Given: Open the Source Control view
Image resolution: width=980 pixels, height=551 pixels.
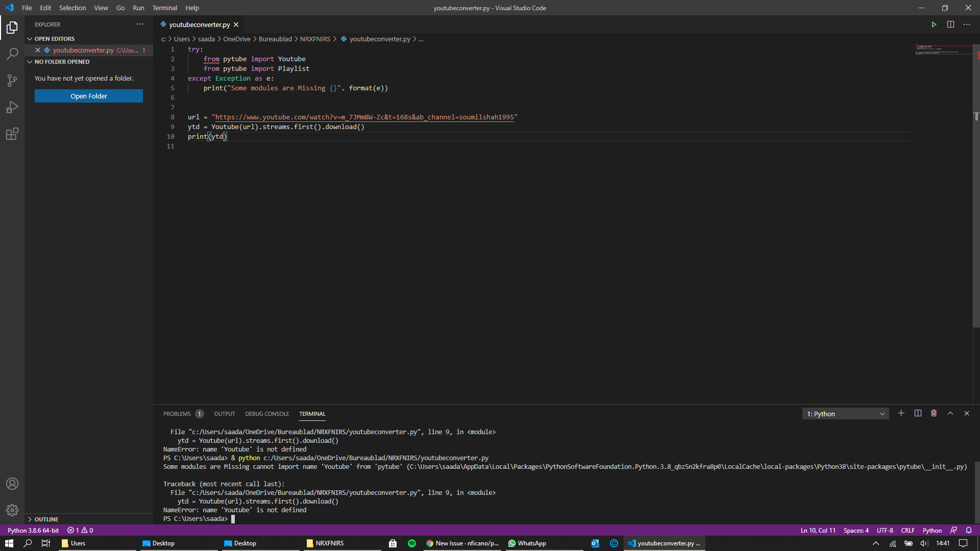Looking at the screenshot, I should [12, 80].
